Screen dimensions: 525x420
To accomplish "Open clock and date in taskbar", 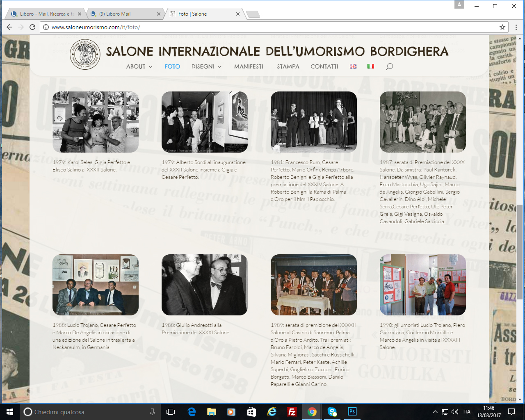I will click(488, 412).
